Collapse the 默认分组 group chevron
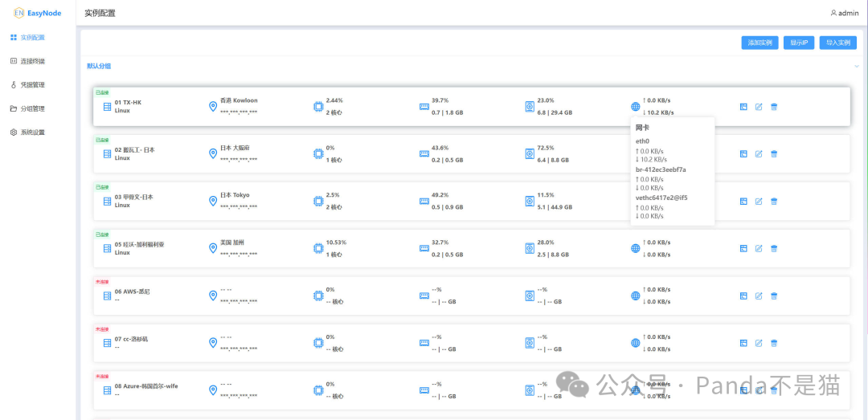868x420 pixels. click(857, 67)
